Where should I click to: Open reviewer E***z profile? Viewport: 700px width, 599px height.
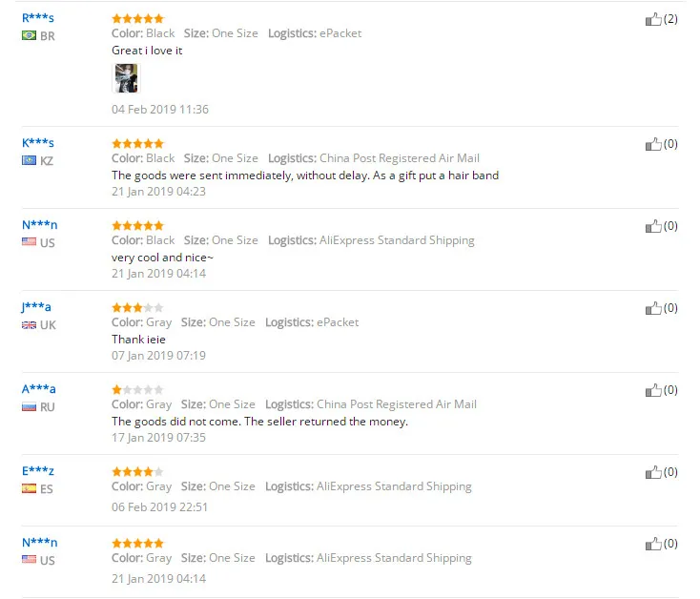tap(38, 471)
